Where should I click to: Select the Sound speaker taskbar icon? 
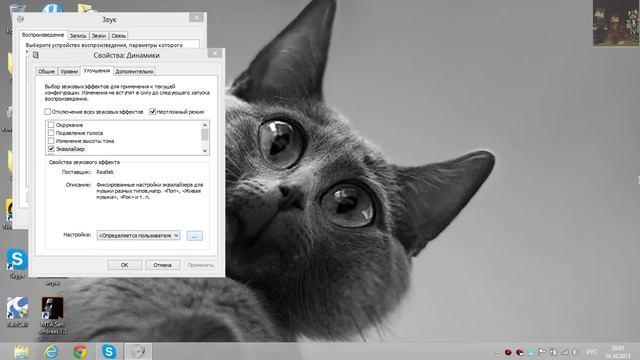click(138, 351)
